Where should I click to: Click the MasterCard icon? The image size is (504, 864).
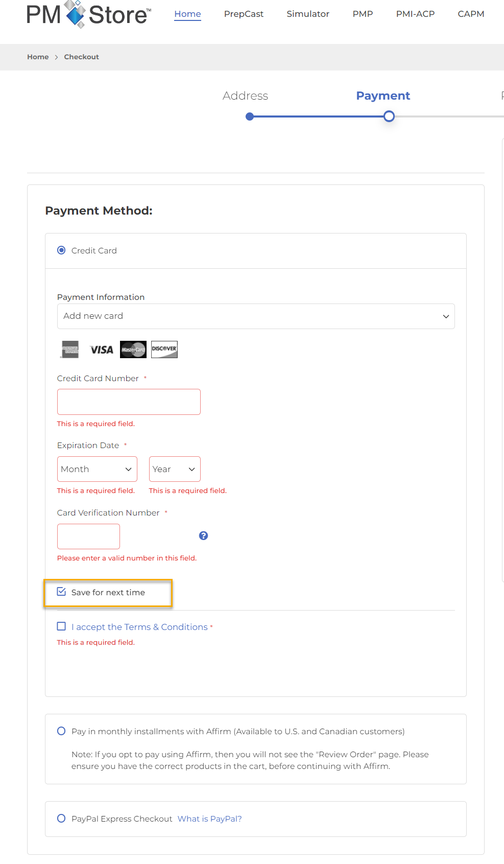click(133, 349)
